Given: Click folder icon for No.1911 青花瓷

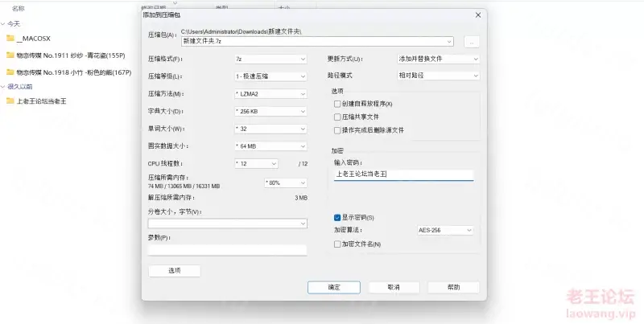Looking at the screenshot, I should tap(10, 55).
